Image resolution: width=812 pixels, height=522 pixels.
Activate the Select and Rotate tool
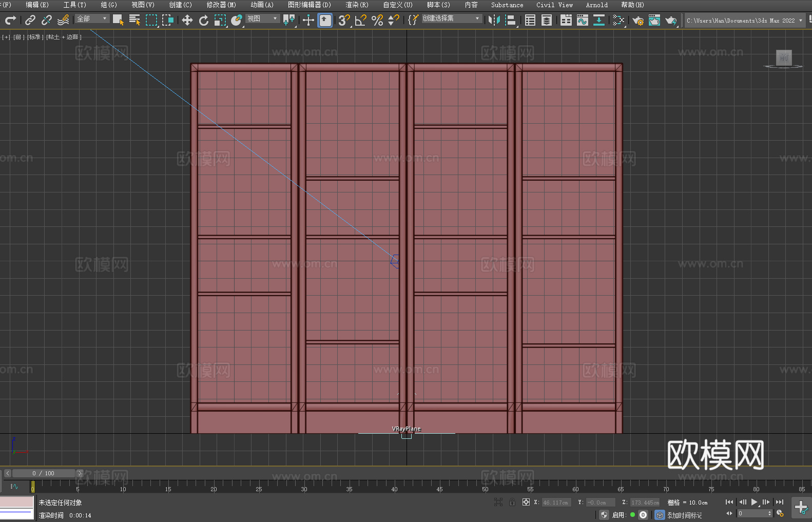pyautogui.click(x=204, y=20)
